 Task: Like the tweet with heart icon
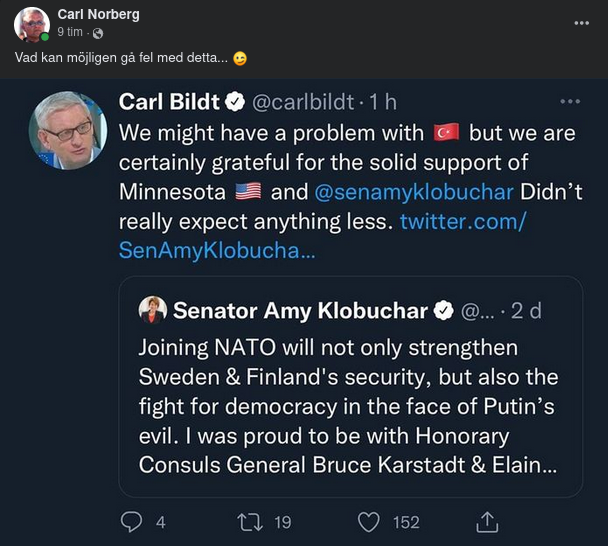coord(370,521)
